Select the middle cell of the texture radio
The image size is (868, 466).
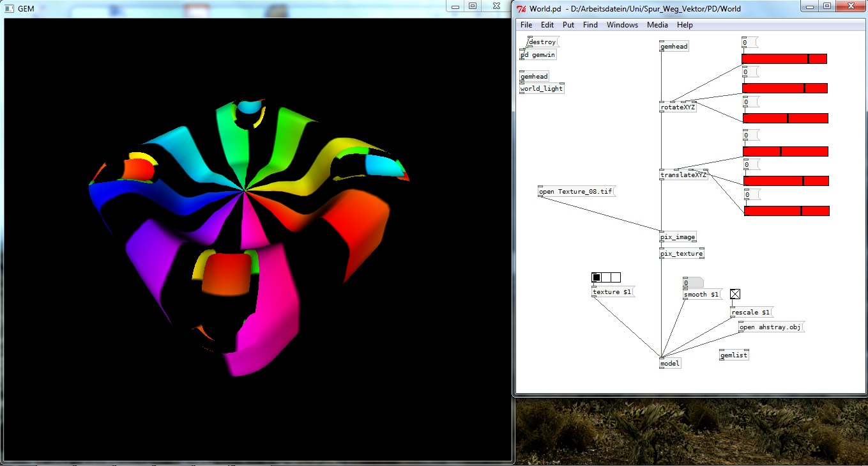coord(606,277)
